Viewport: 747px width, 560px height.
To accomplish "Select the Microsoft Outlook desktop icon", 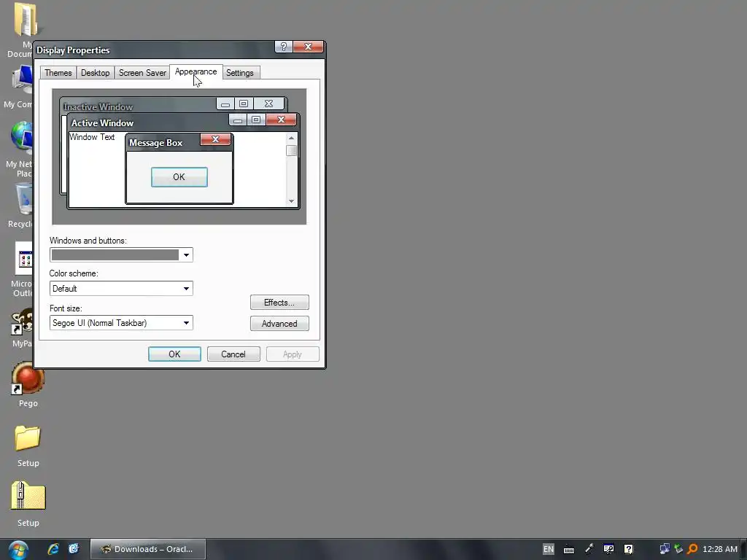I will tap(22, 269).
